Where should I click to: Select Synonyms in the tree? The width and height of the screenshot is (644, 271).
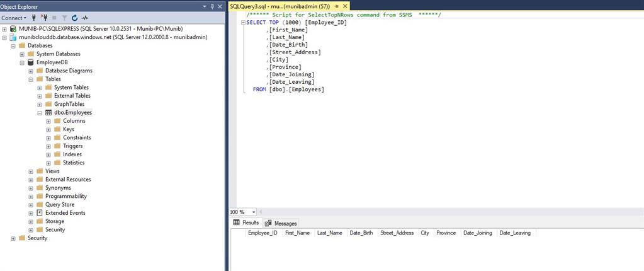tap(59, 188)
